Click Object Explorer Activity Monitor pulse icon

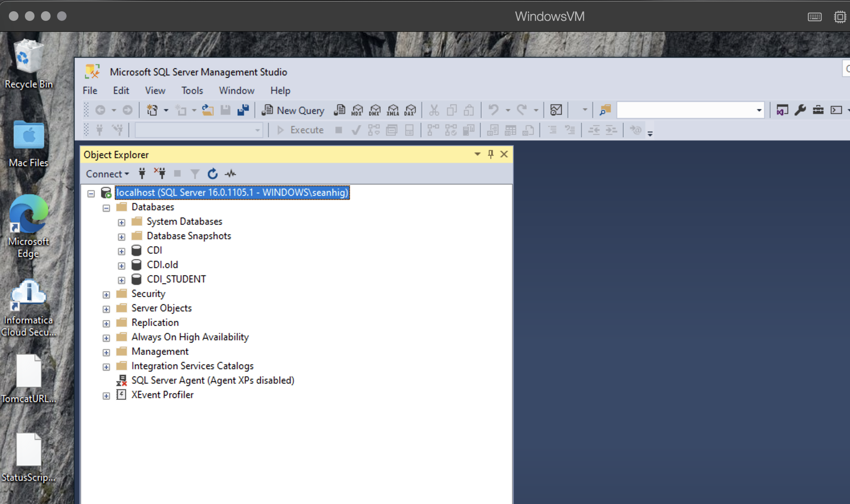230,174
